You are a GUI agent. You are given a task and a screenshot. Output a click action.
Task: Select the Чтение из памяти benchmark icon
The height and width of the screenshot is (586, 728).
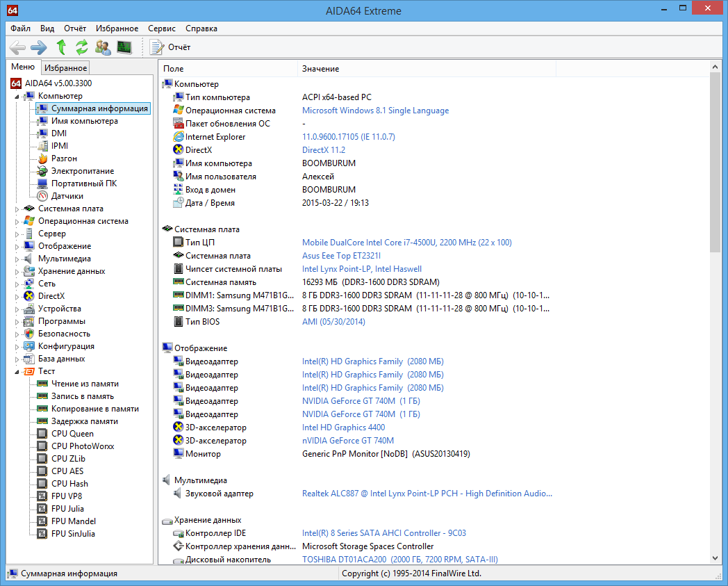pyautogui.click(x=42, y=384)
